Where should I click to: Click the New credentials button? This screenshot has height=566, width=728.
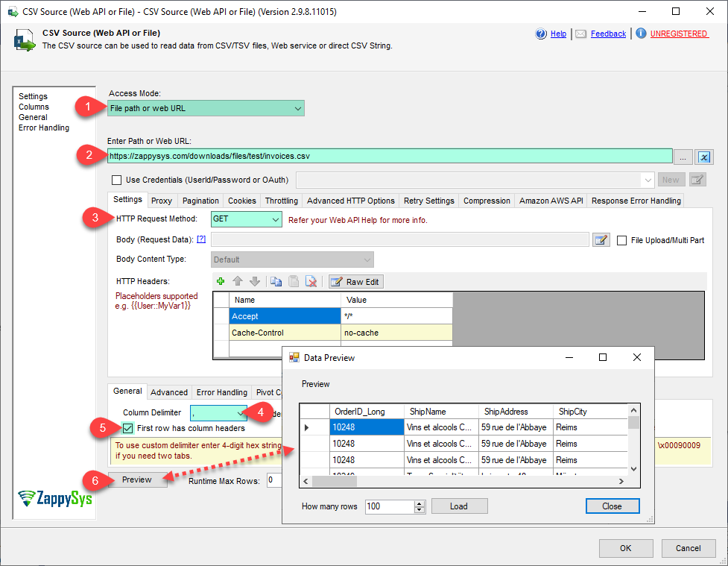[x=671, y=180]
